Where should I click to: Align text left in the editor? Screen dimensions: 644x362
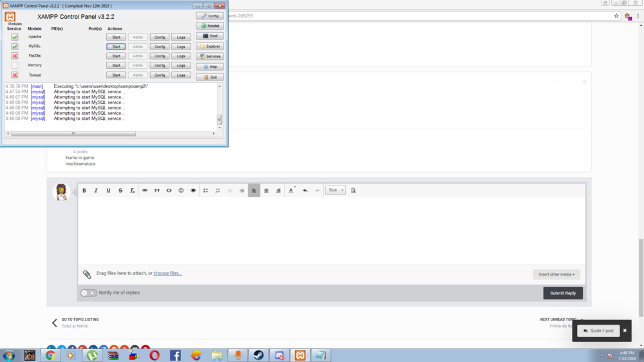(254, 190)
